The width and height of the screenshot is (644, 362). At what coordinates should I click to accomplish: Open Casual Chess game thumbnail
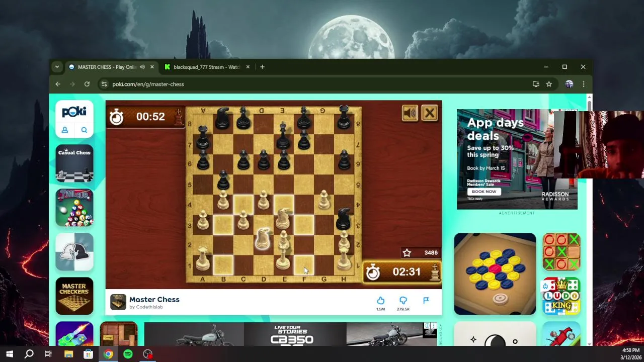(74, 163)
